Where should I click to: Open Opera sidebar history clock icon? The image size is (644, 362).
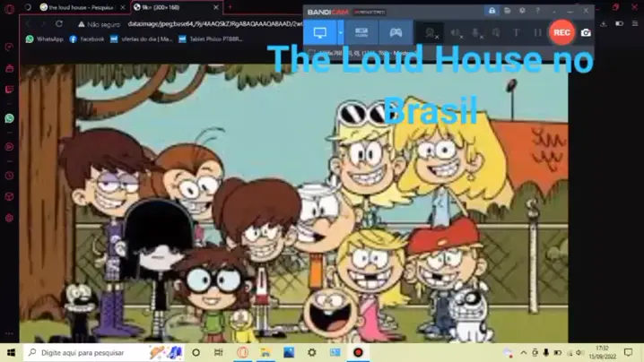click(9, 176)
